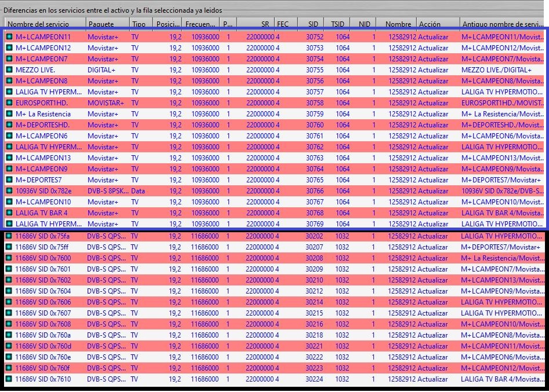Viewport: 549px width, 392px height.
Task: Click SID value 30202
Action: (314, 236)
